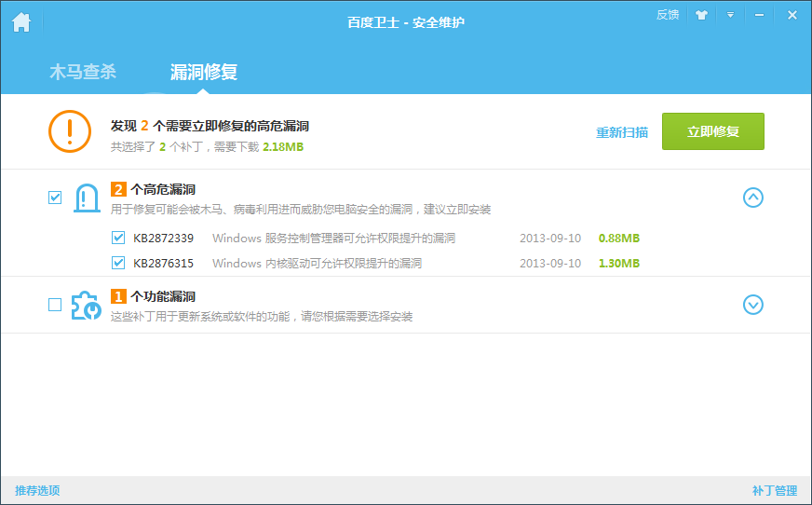Open the skin changer shirt icon
Image resolution: width=812 pixels, height=505 pixels.
pyautogui.click(x=701, y=15)
